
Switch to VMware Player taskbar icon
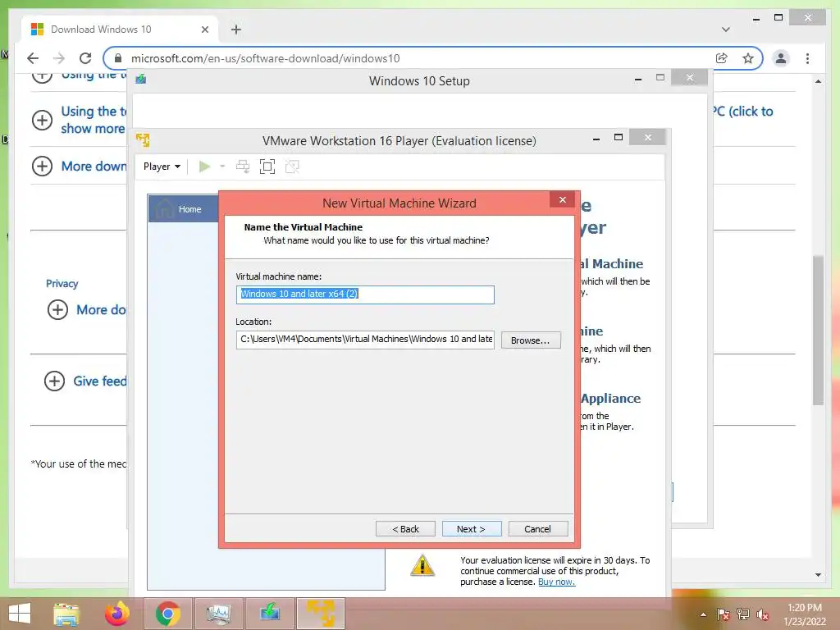[x=321, y=614]
